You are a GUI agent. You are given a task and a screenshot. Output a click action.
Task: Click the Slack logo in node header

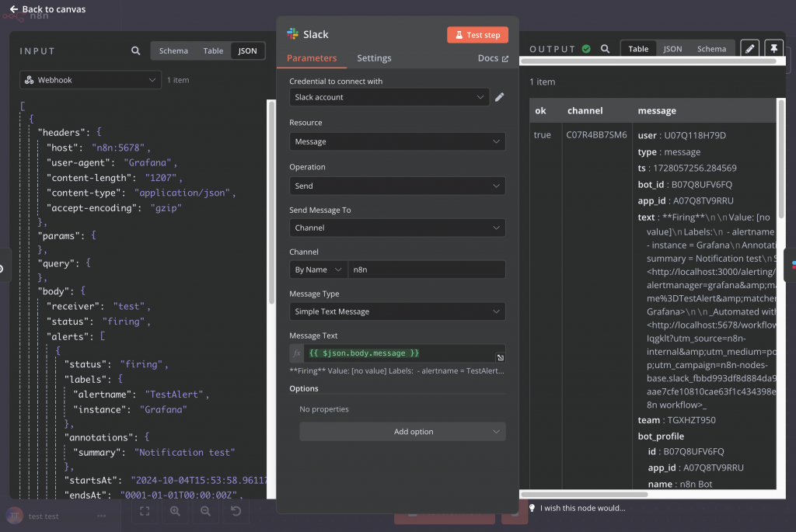pos(292,34)
